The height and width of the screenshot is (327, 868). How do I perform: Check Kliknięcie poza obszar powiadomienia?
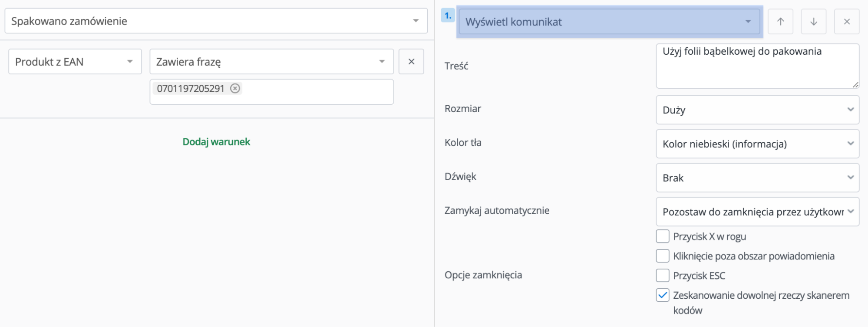tap(663, 256)
